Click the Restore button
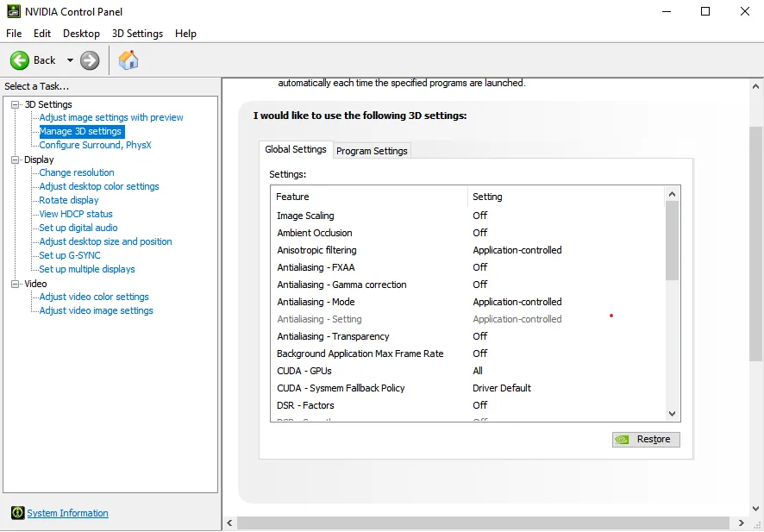764x532 pixels. [x=646, y=440]
